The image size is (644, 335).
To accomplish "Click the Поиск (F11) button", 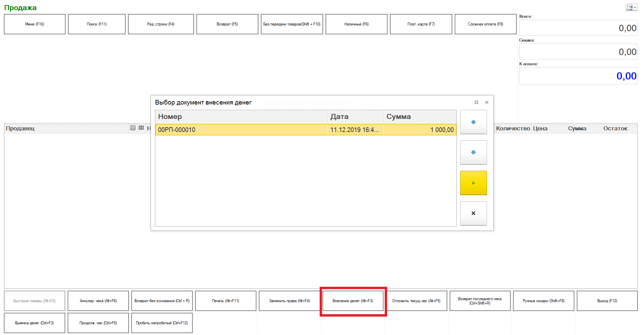I will tap(97, 24).
